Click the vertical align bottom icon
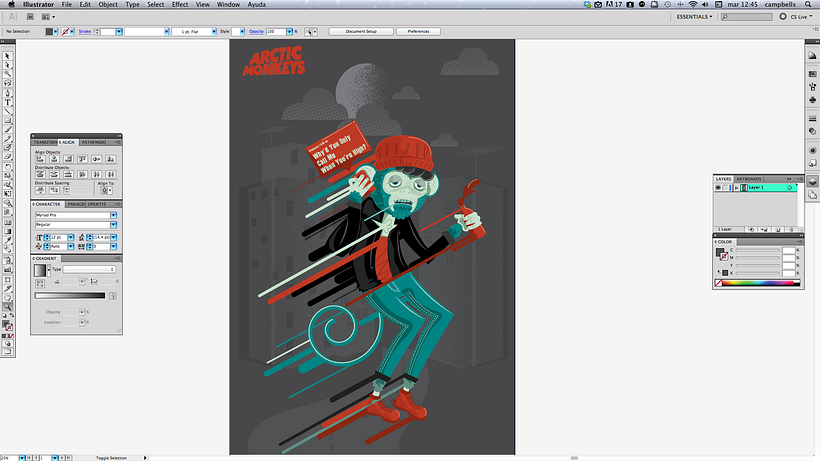Viewport: 820px width, 461px height. click(110, 159)
